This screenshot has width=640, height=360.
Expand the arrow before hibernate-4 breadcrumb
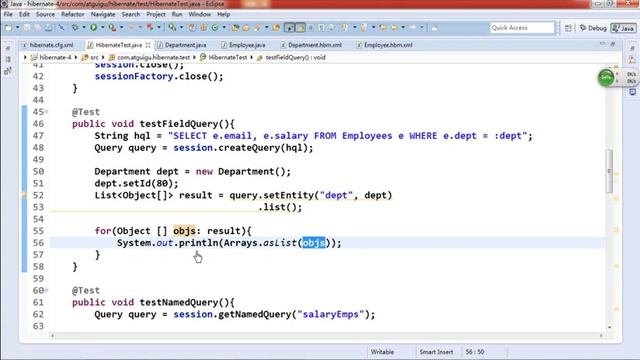25,58
